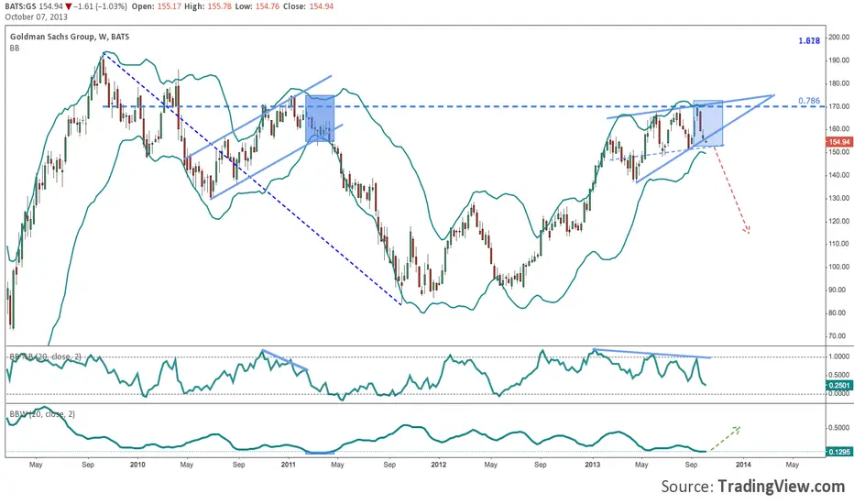
Task: Click the Close: 154.94 header value
Action: (x=308, y=6)
